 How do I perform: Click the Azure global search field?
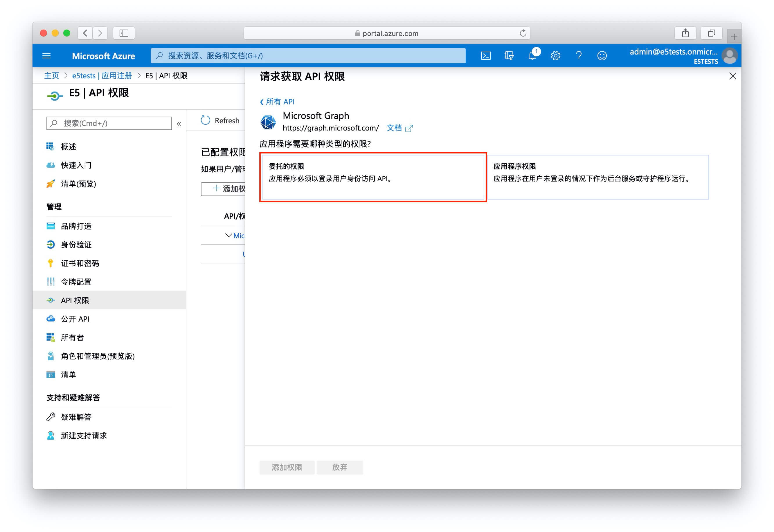pyautogui.click(x=308, y=56)
